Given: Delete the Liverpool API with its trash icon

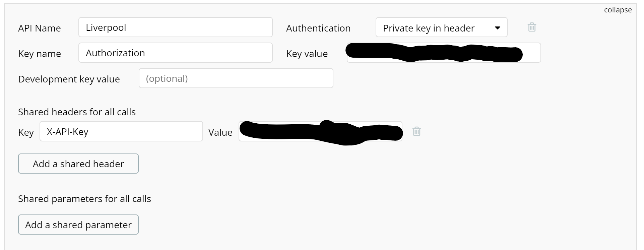Looking at the screenshot, I should point(532,27).
